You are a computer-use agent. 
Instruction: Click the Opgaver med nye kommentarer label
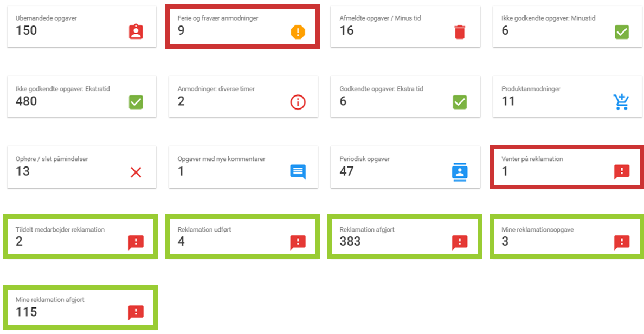[x=221, y=159]
